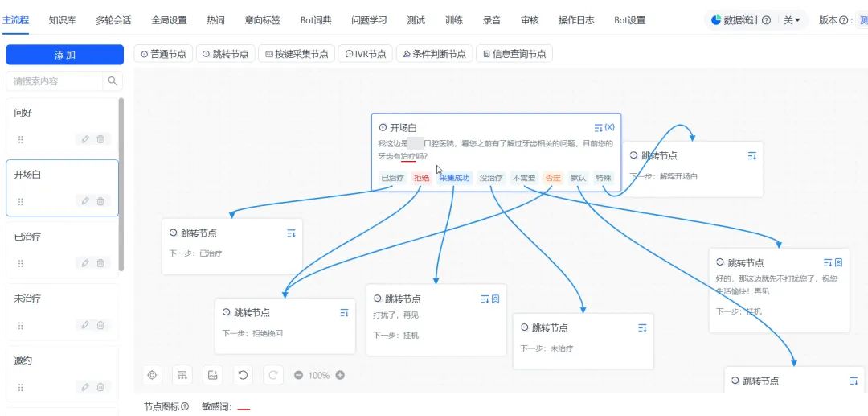Click the edit pencil icon for 开场白
The width and height of the screenshot is (868, 416).
85,201
